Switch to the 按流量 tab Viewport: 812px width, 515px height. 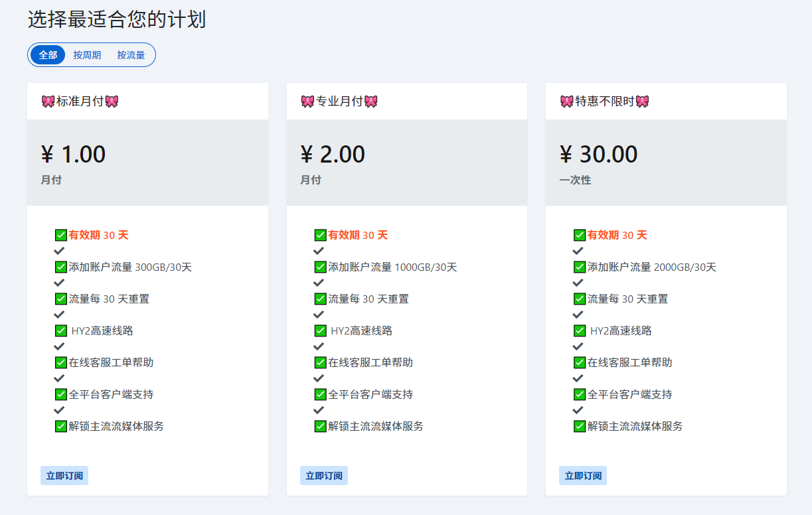click(x=131, y=55)
